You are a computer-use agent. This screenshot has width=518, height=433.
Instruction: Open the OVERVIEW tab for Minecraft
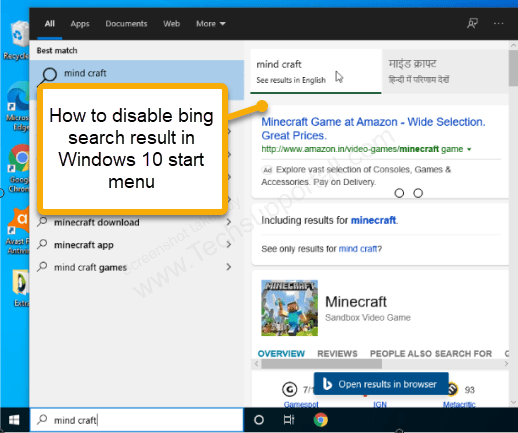click(281, 354)
